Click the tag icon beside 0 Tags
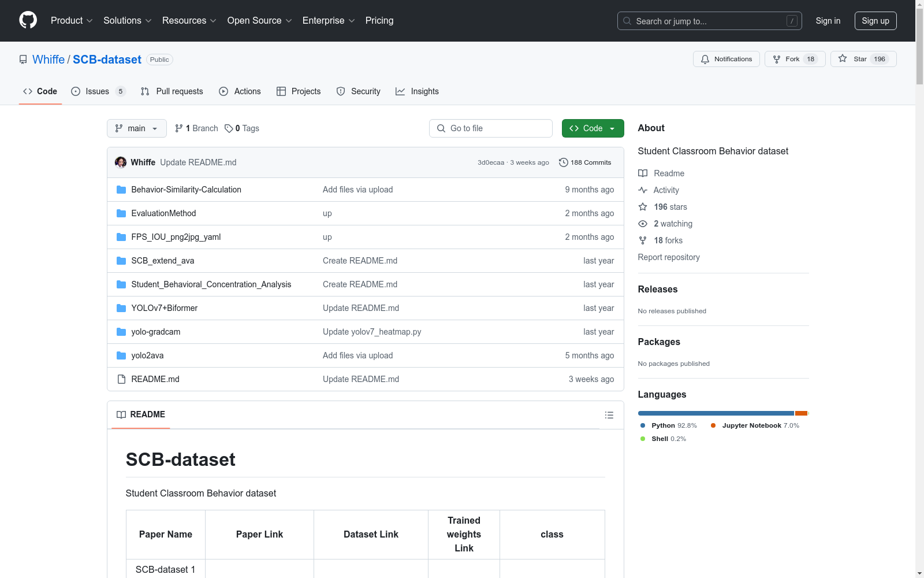 (229, 128)
